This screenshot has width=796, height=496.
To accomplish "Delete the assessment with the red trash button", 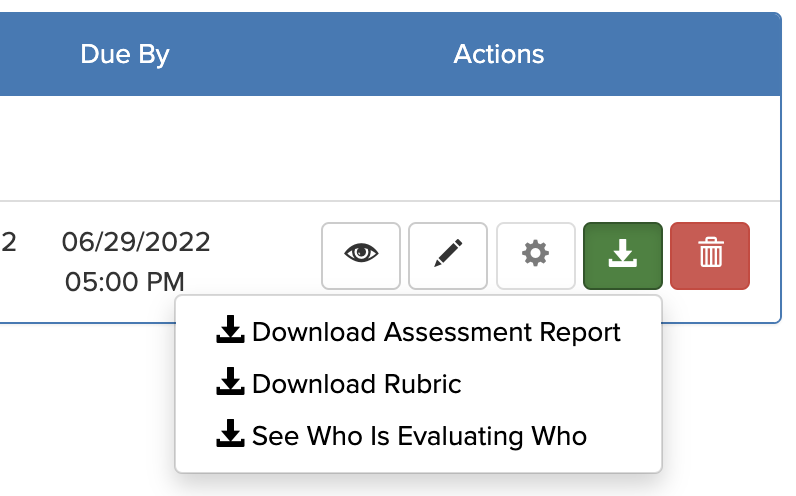I will 710,256.
